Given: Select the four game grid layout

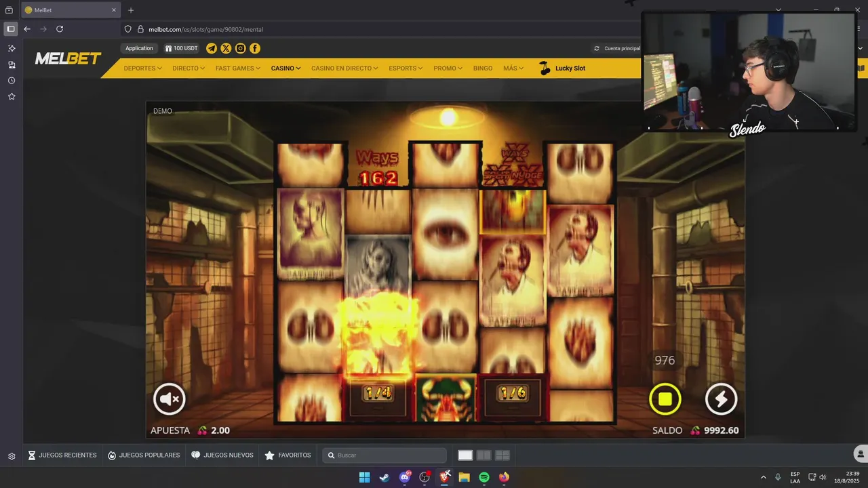Looking at the screenshot, I should pyautogui.click(x=502, y=455).
